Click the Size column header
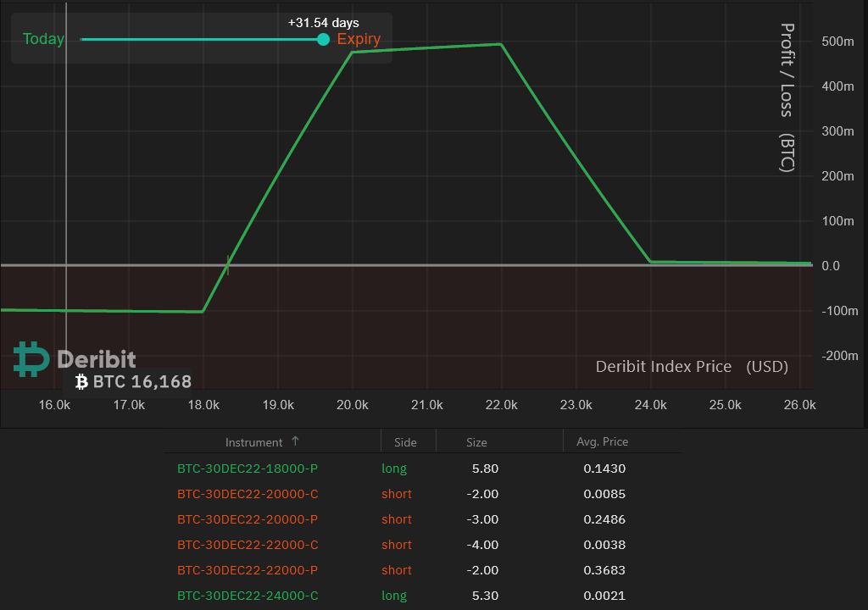The image size is (868, 610). pyautogui.click(x=476, y=441)
